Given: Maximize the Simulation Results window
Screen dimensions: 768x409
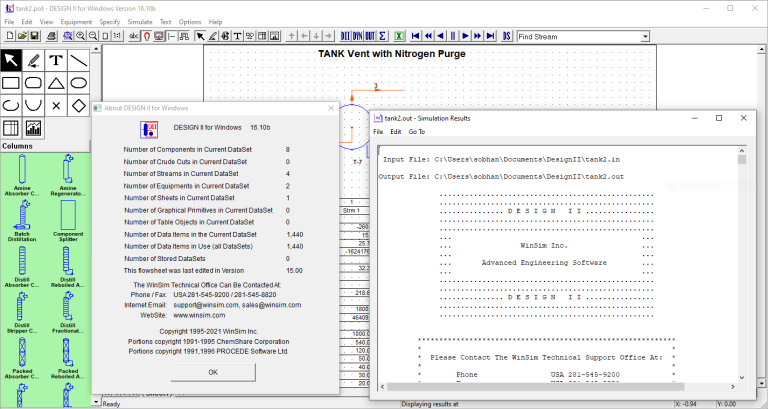Looking at the screenshot, I should pyautogui.click(x=719, y=118).
